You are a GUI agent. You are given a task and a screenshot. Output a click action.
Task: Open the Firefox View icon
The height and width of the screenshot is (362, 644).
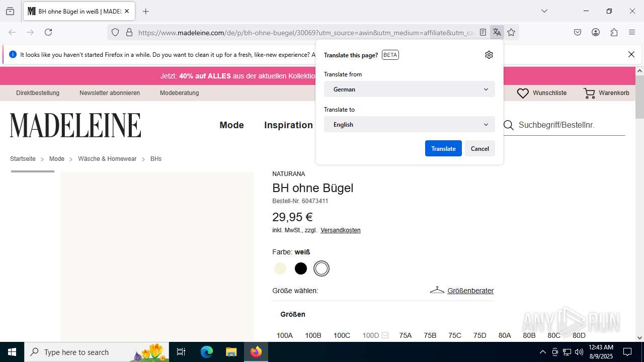coord(10,11)
